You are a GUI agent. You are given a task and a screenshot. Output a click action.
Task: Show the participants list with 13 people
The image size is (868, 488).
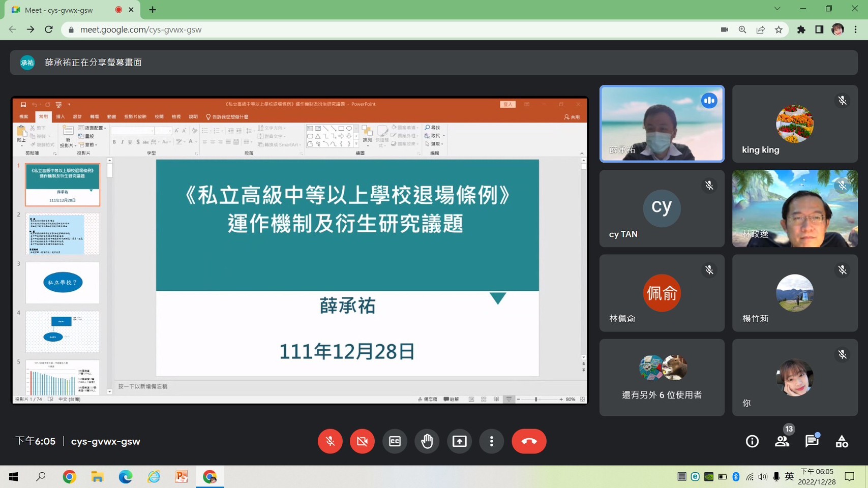782,441
